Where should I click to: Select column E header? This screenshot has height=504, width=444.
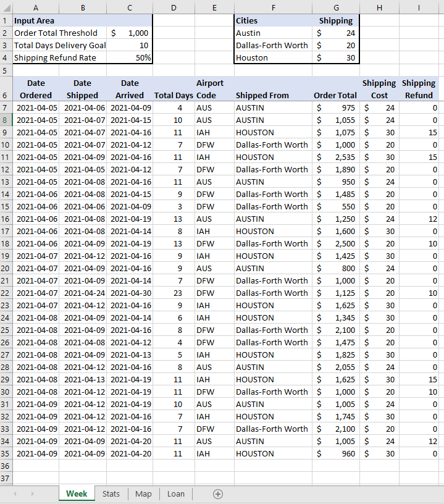click(x=214, y=7)
